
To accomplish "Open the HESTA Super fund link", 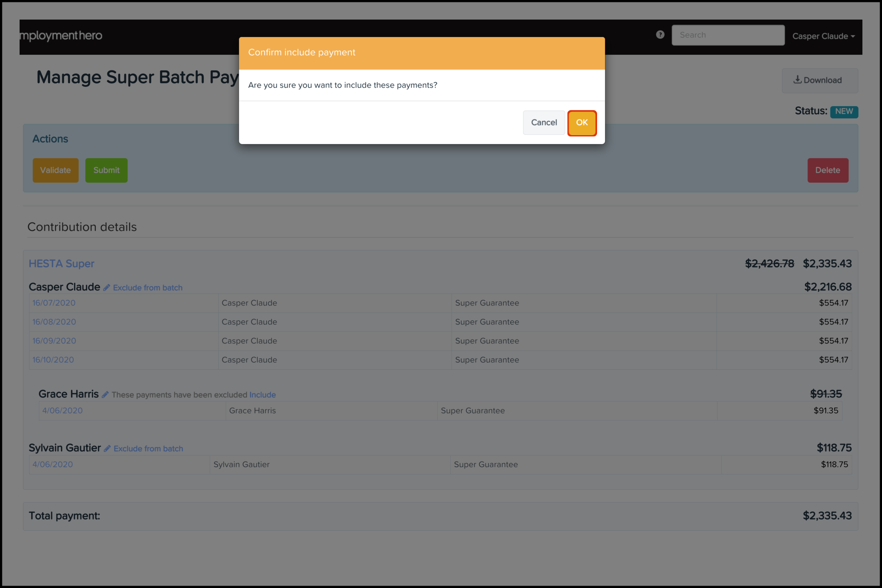I will point(62,264).
